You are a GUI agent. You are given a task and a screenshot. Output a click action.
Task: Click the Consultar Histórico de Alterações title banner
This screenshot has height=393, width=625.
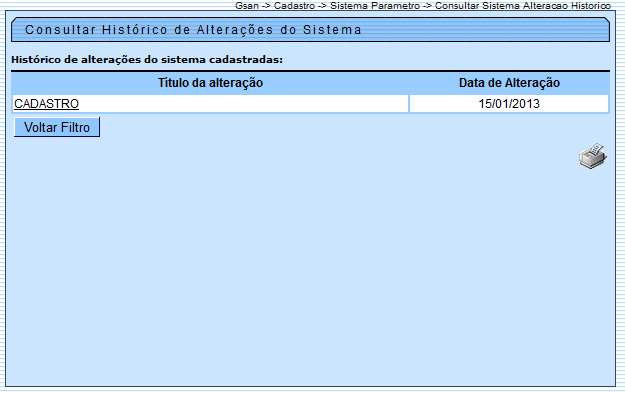click(x=311, y=29)
